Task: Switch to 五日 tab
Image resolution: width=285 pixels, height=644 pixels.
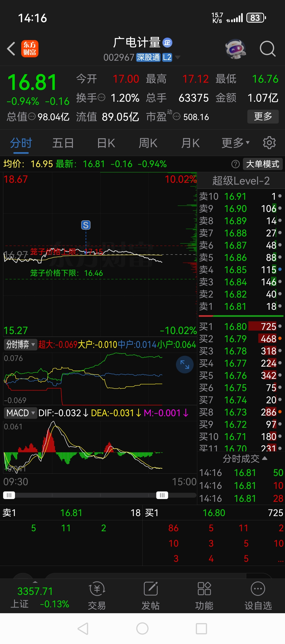Action: [x=63, y=143]
